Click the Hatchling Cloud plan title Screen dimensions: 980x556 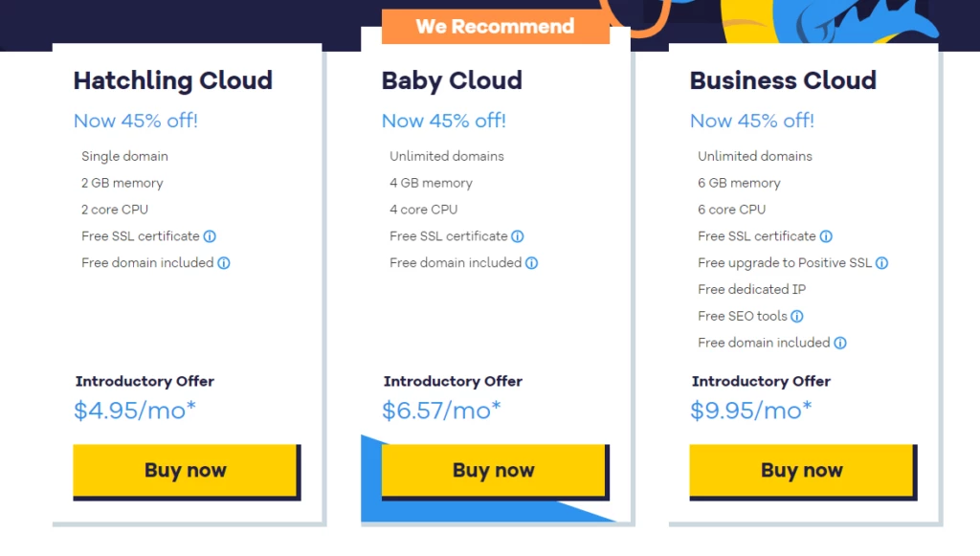(x=173, y=80)
